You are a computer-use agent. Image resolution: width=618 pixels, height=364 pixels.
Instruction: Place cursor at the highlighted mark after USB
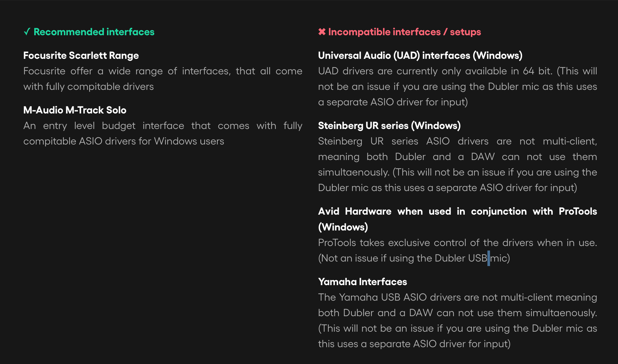click(x=488, y=258)
